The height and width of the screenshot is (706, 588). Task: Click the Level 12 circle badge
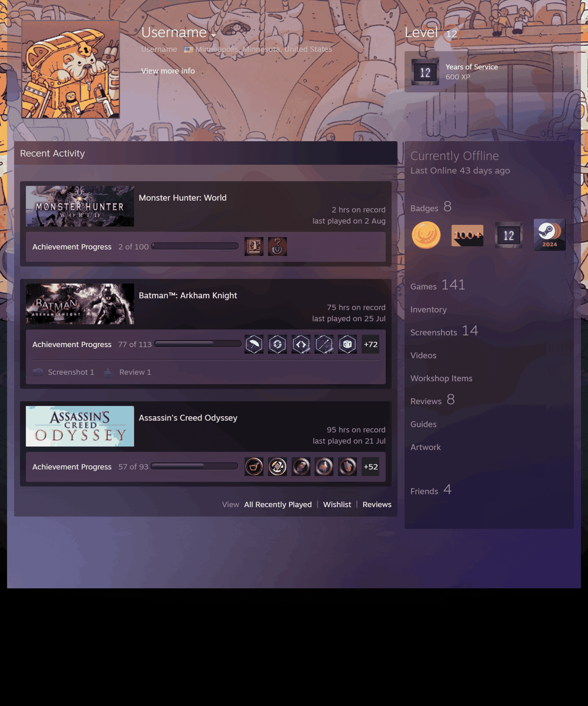(451, 34)
